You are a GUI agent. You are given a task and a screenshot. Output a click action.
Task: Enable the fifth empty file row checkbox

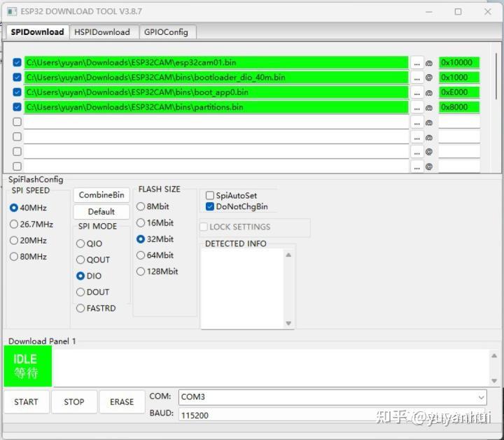pyautogui.click(x=17, y=122)
